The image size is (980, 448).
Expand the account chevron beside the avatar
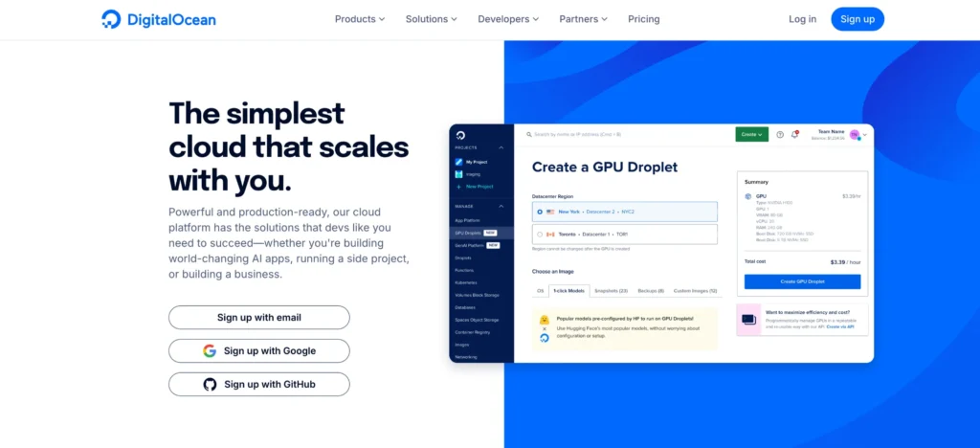pos(865,135)
